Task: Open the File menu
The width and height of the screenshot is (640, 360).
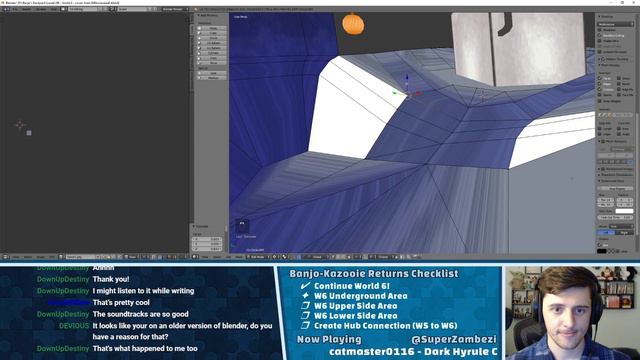Action: coord(16,9)
